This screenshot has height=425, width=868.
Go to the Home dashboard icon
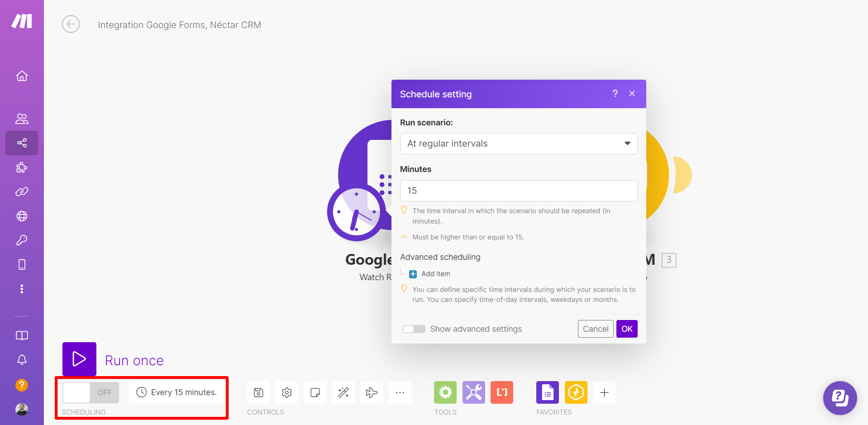coord(22,76)
